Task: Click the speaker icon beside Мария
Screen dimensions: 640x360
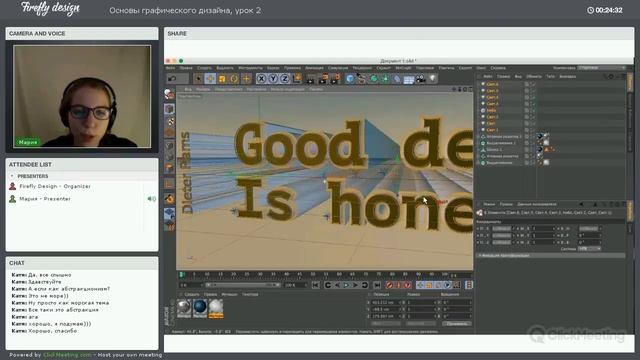Action: [151, 199]
